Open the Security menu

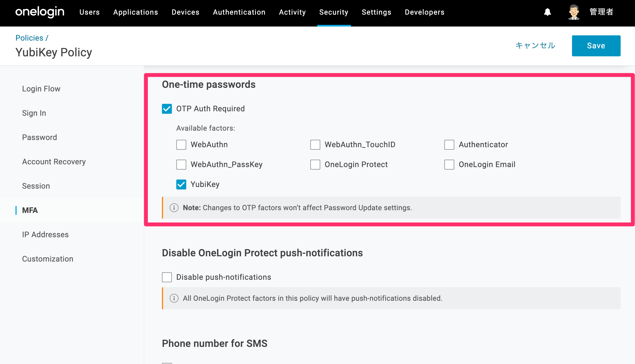[334, 12]
